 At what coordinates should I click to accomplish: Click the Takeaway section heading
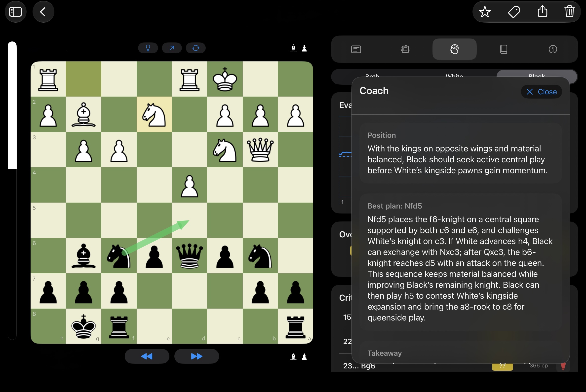384,353
